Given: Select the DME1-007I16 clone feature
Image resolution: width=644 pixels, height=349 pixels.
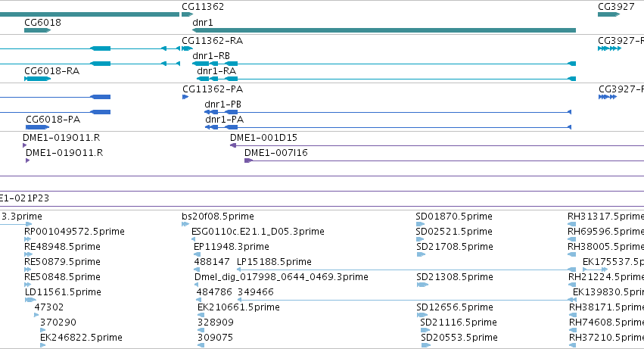Looking at the screenshot, I should coord(444,160).
